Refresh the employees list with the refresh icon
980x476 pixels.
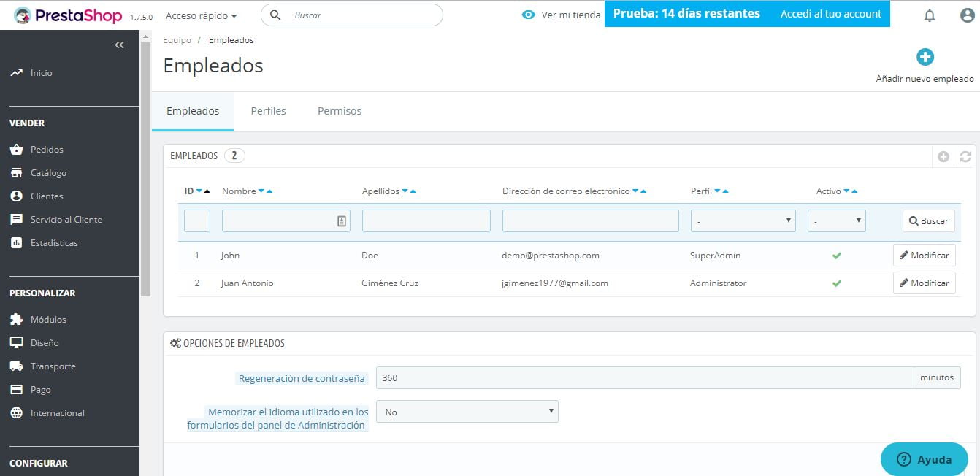(x=965, y=156)
